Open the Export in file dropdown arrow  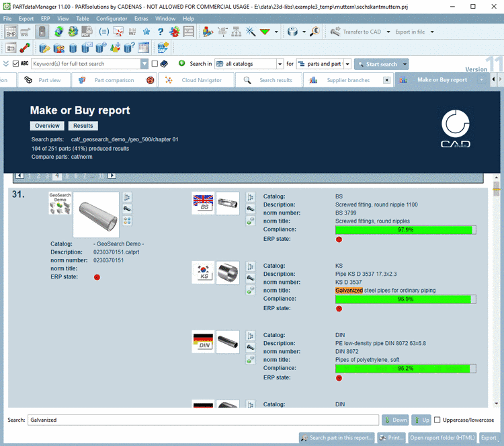432,32
